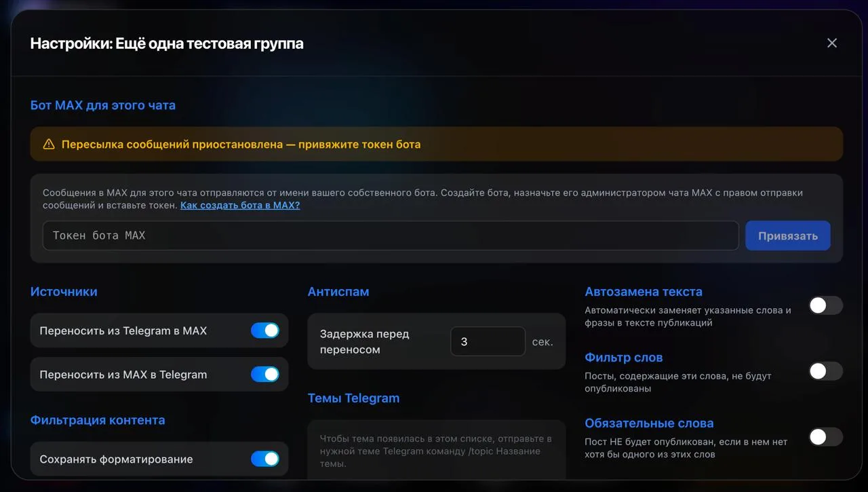Toggle "Переносить из MAX в Telegram" switch

coord(265,374)
